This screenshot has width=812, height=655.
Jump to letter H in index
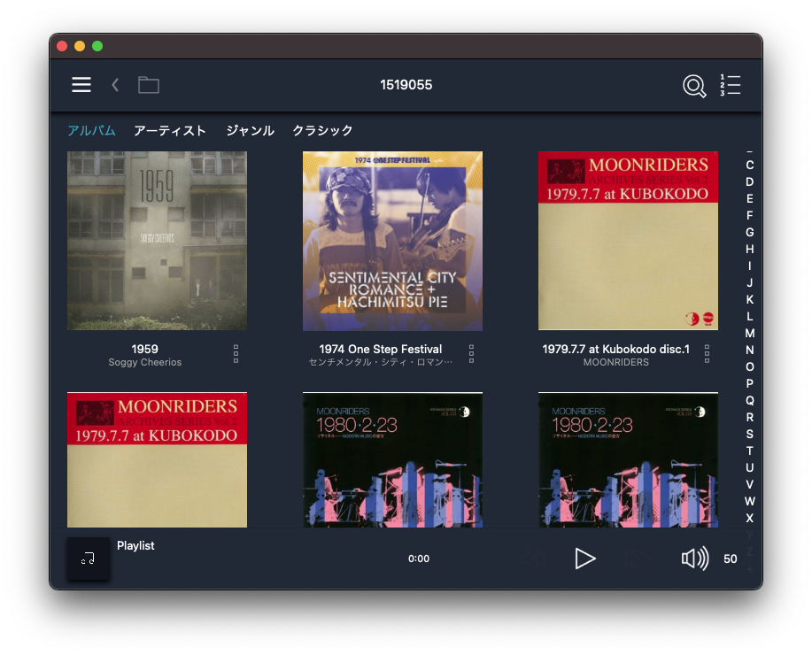(749, 249)
